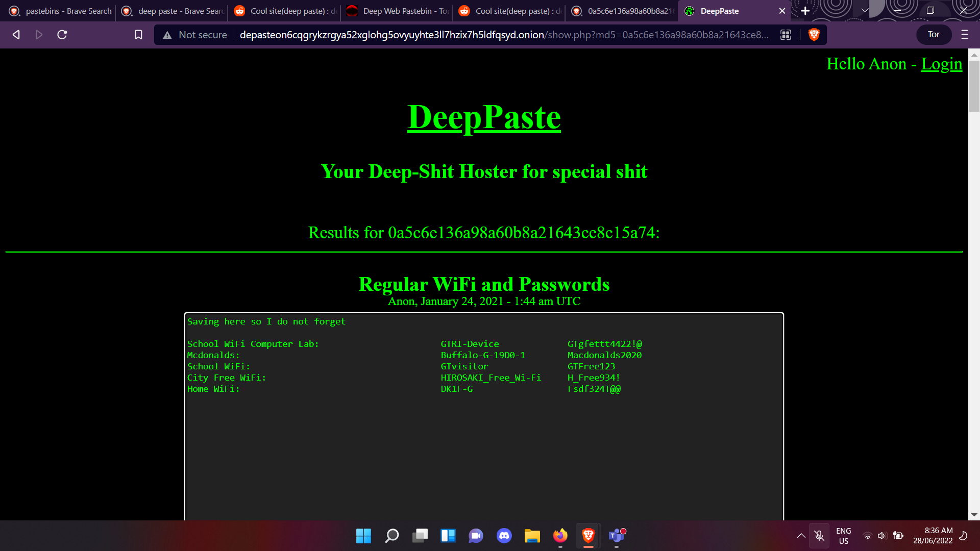The image size is (980, 551).
Task: Close the DeepPaste tab
Action: [782, 11]
